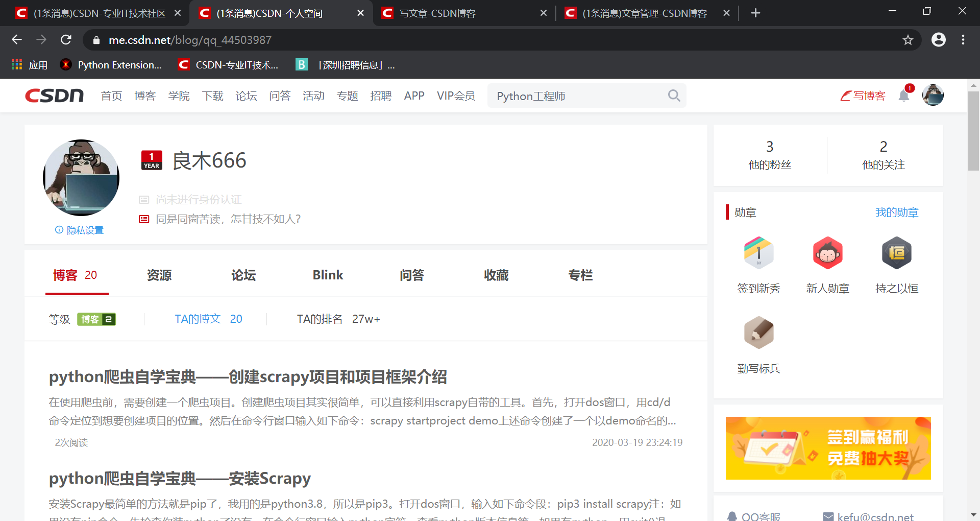Close the CSDN-个人空间 browser tab
980x521 pixels.
[360, 13]
